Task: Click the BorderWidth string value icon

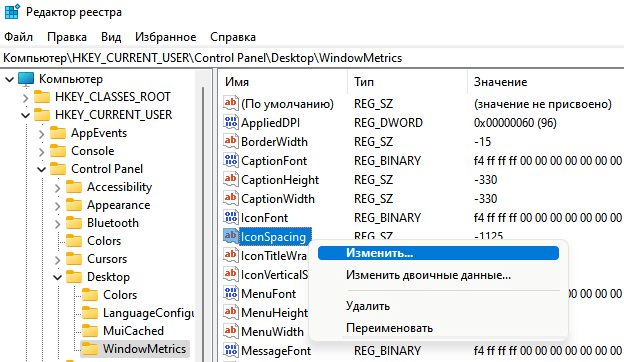Action: (x=231, y=141)
